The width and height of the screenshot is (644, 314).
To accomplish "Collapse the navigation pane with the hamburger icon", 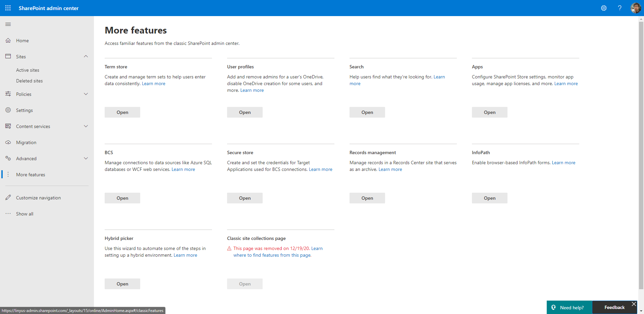I will (x=8, y=24).
